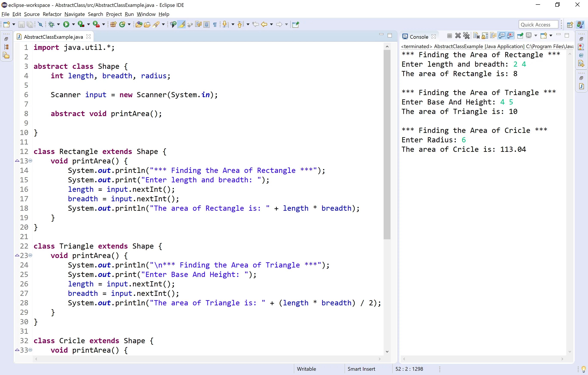Open the Refactor menu

(52, 14)
